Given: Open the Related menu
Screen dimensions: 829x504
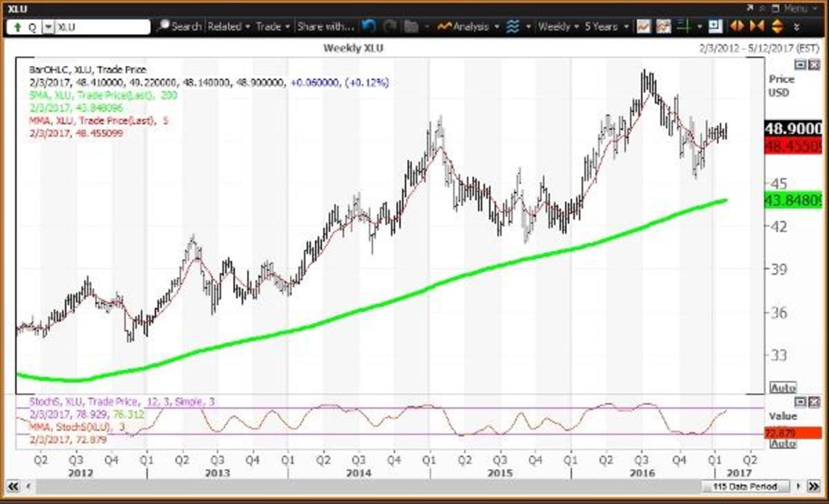Looking at the screenshot, I should tap(229, 27).
